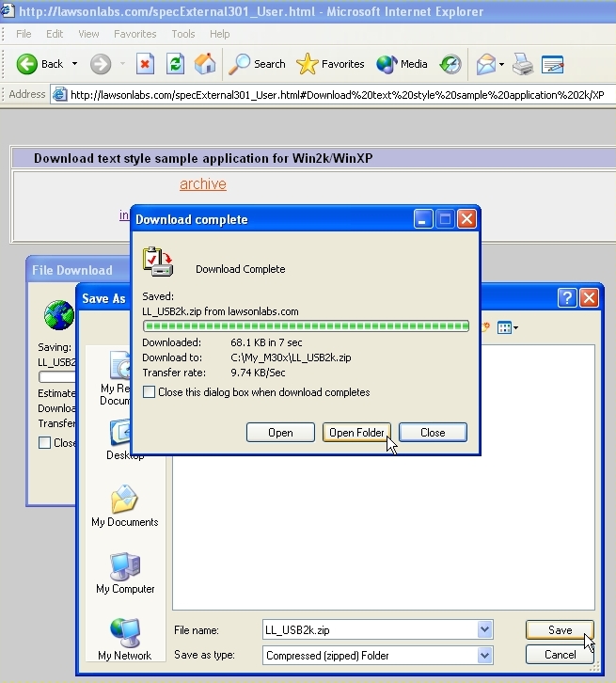
Task: Click the Save As help question icon
Action: pyautogui.click(x=567, y=298)
